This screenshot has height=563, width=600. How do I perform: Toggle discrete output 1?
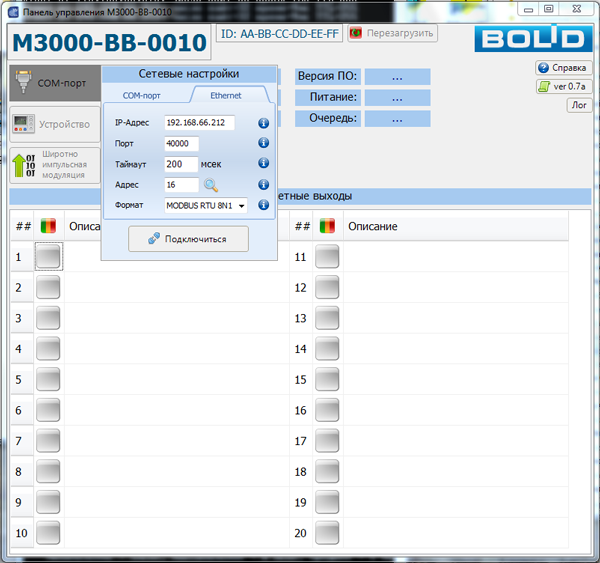tap(48, 257)
